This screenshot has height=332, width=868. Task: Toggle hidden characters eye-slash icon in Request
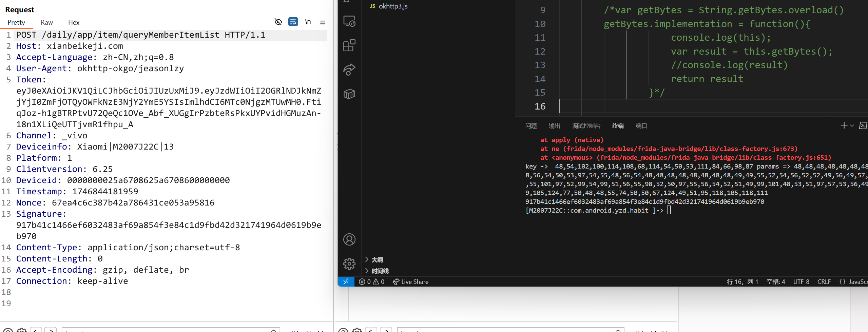click(x=278, y=22)
